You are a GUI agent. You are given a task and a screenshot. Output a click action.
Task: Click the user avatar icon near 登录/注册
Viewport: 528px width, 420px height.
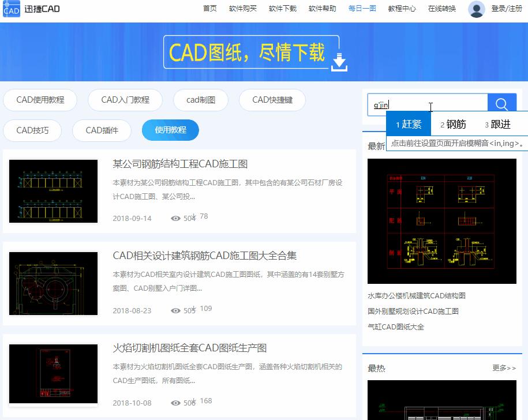pos(475,9)
